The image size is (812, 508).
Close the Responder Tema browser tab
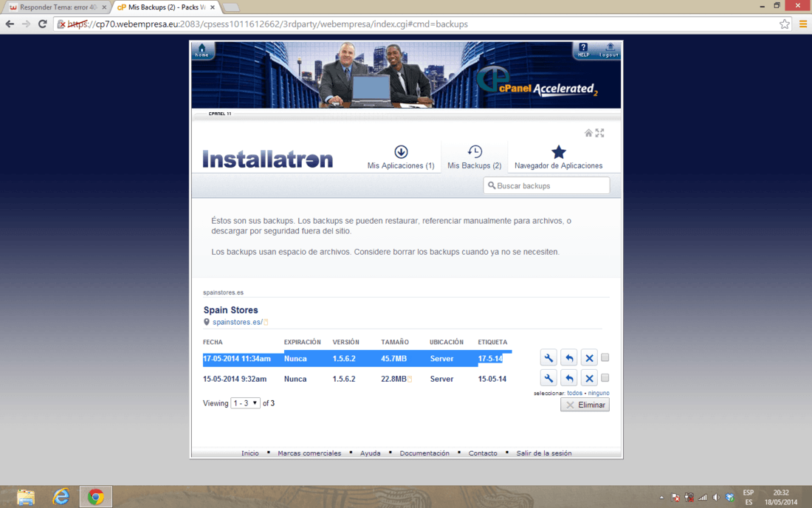104,7
